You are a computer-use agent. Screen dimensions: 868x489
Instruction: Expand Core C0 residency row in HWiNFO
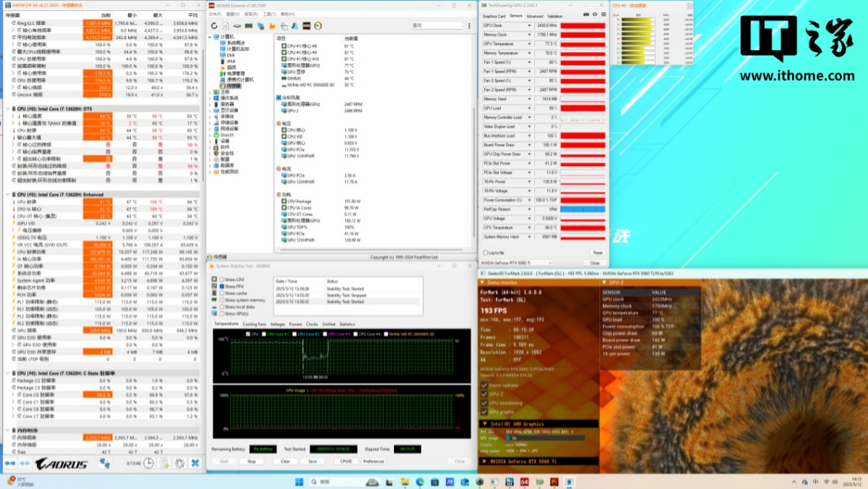pyautogui.click(x=11, y=394)
